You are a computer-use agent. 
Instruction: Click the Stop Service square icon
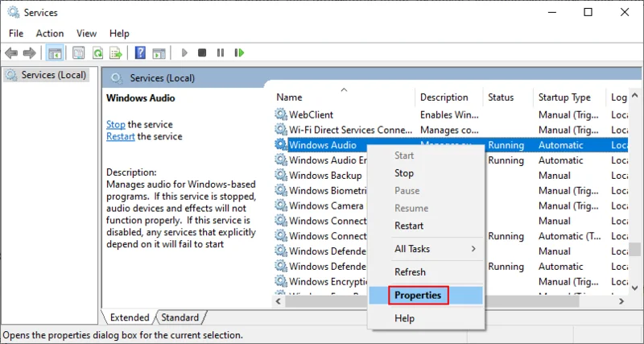(202, 52)
